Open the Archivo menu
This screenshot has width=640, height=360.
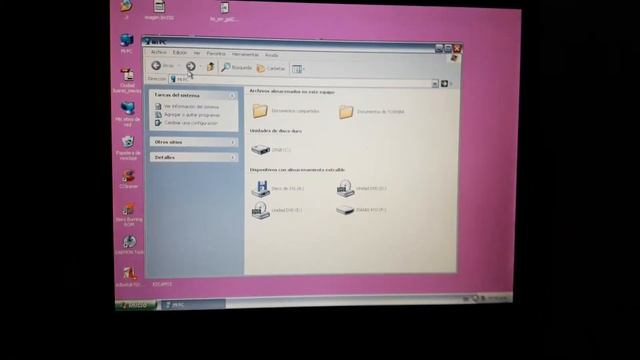[x=158, y=52]
